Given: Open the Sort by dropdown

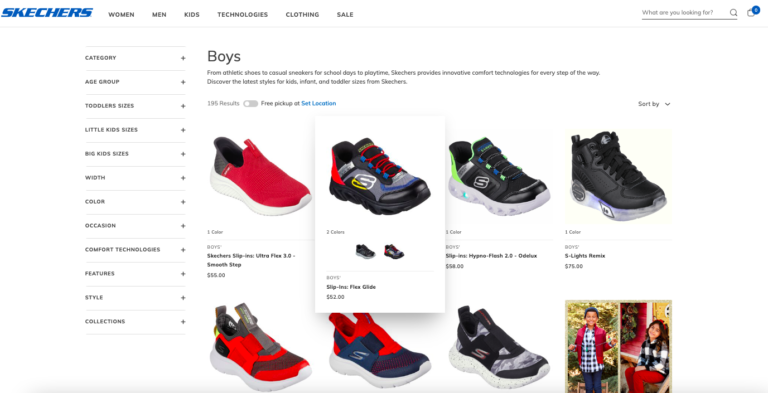Looking at the screenshot, I should 654,104.
